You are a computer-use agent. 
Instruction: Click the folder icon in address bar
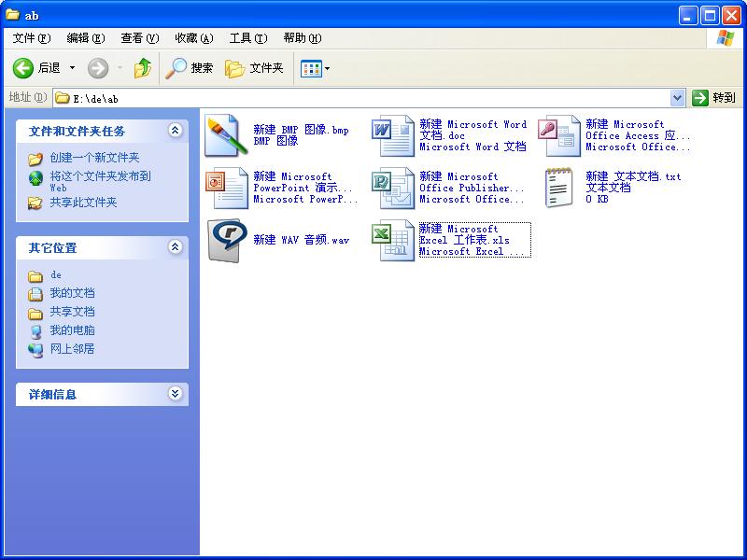62,98
